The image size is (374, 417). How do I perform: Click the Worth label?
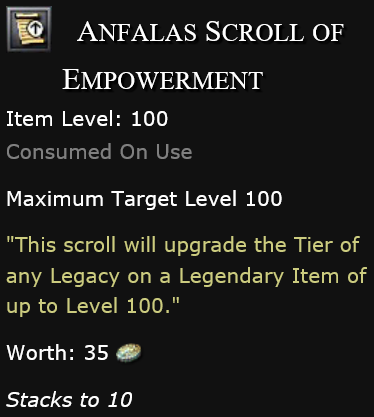(x=40, y=353)
